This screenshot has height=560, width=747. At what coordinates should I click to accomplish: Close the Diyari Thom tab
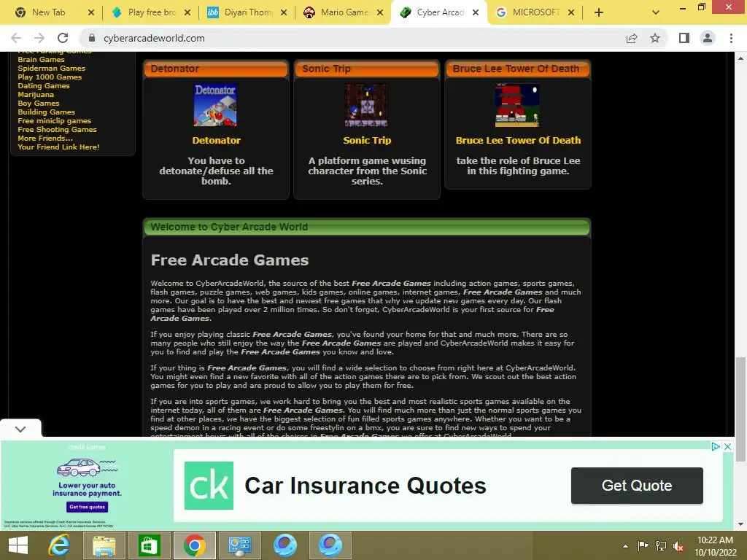click(x=284, y=12)
